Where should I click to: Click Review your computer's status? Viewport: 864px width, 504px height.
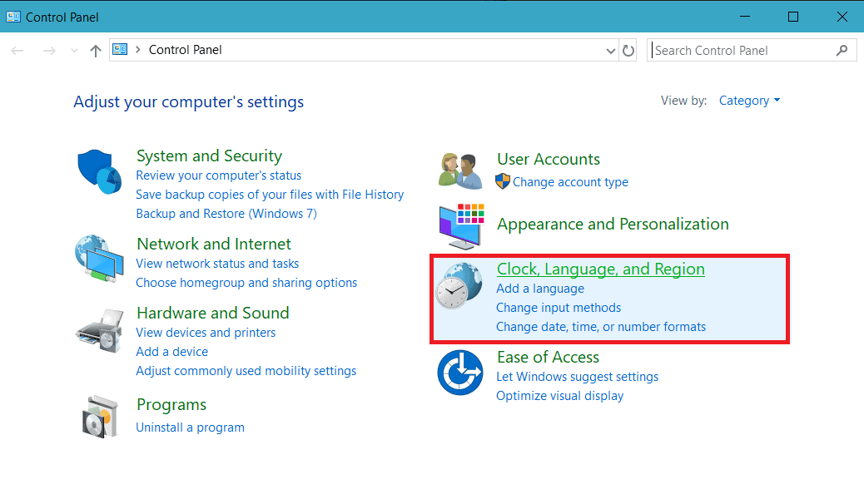click(219, 175)
